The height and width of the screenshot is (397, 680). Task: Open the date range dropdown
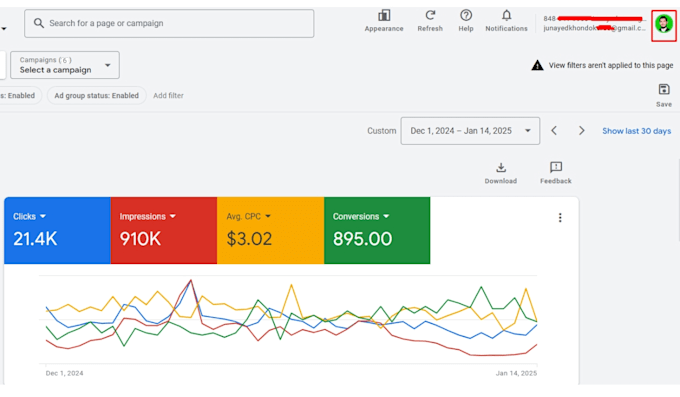470,131
